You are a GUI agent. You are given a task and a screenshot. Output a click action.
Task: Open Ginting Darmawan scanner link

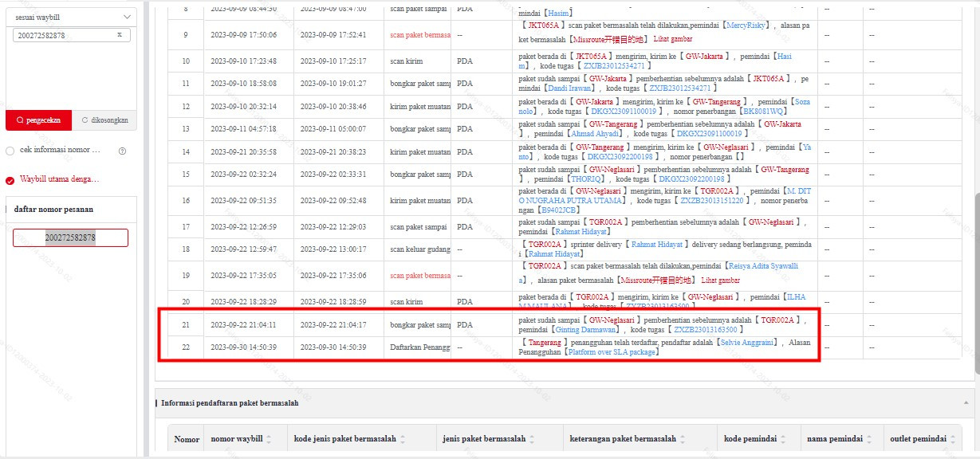(x=586, y=329)
